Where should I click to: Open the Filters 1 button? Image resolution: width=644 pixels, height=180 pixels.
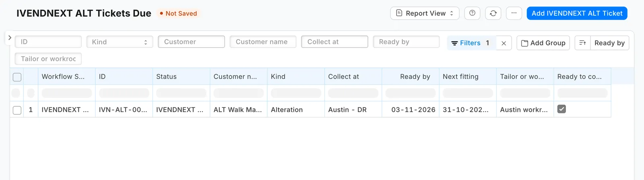pyautogui.click(x=471, y=43)
